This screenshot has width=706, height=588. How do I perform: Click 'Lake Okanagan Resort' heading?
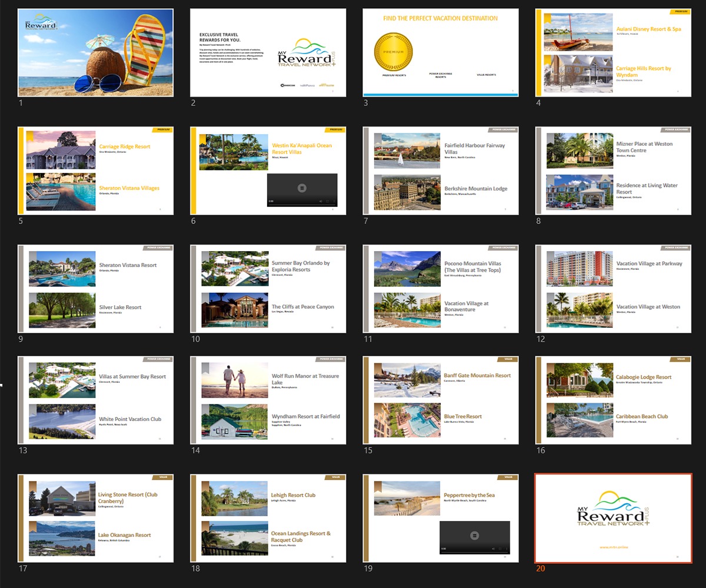click(125, 535)
